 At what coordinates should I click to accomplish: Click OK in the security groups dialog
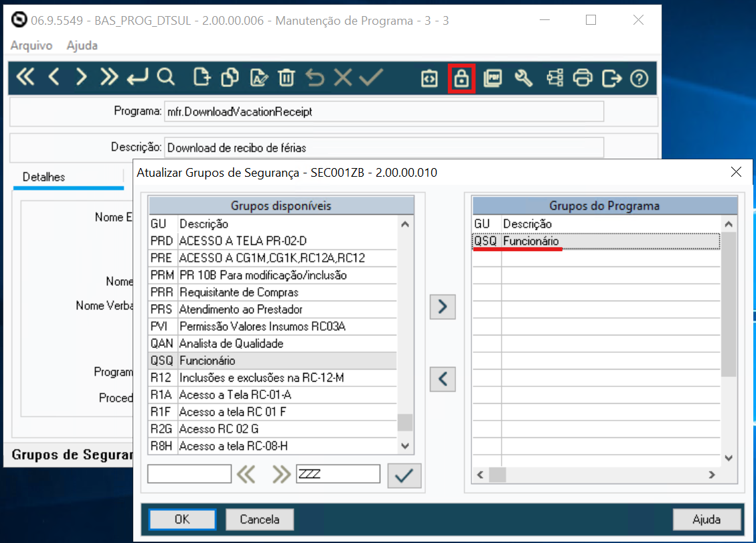[x=182, y=520]
